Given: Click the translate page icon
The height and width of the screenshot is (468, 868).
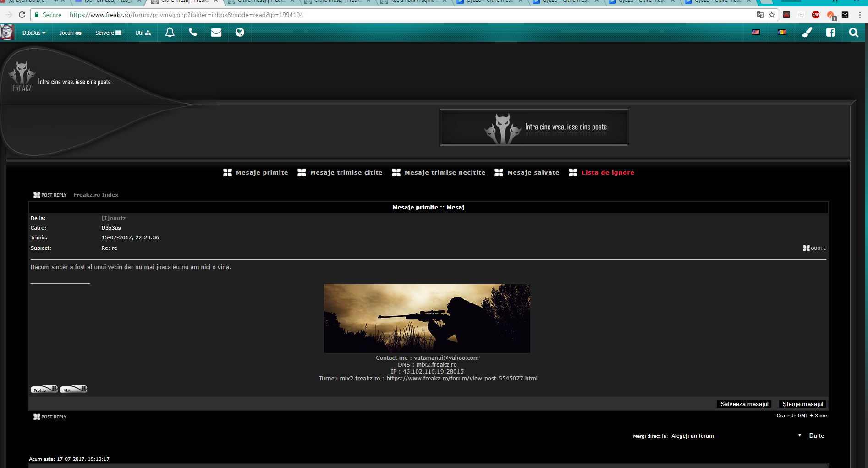Looking at the screenshot, I should (x=760, y=15).
